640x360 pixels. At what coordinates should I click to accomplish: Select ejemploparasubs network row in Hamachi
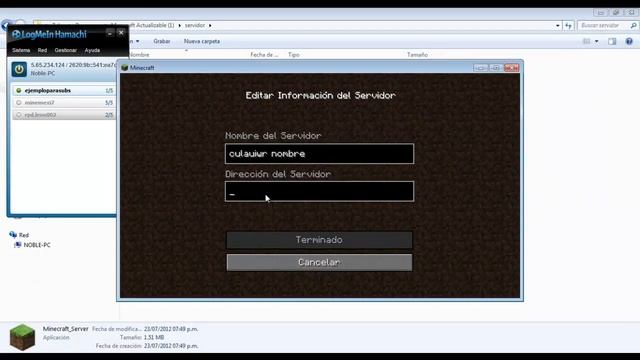click(64, 90)
